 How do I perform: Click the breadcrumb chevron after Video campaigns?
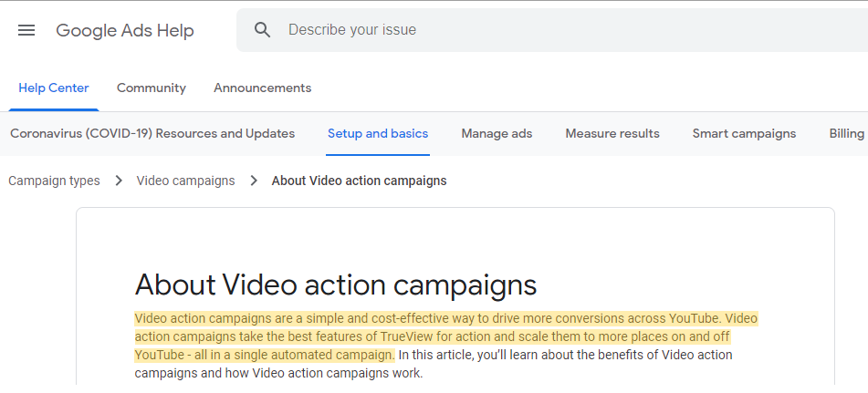(x=254, y=181)
